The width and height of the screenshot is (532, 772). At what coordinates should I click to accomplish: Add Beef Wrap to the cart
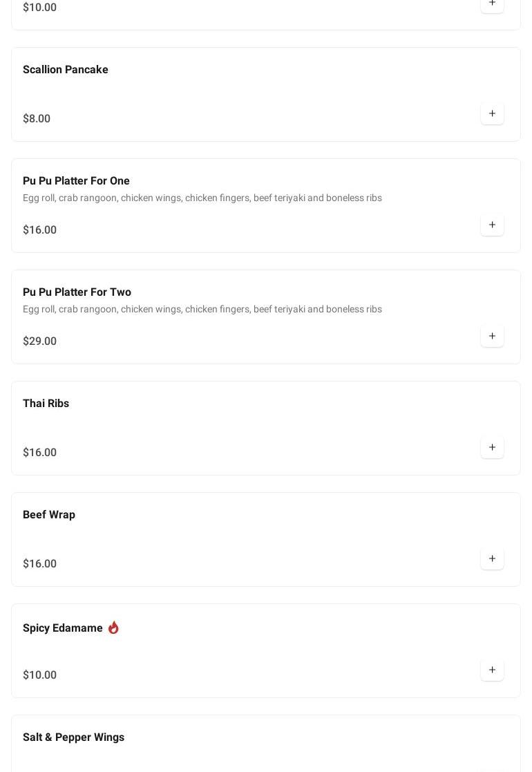[x=492, y=558]
